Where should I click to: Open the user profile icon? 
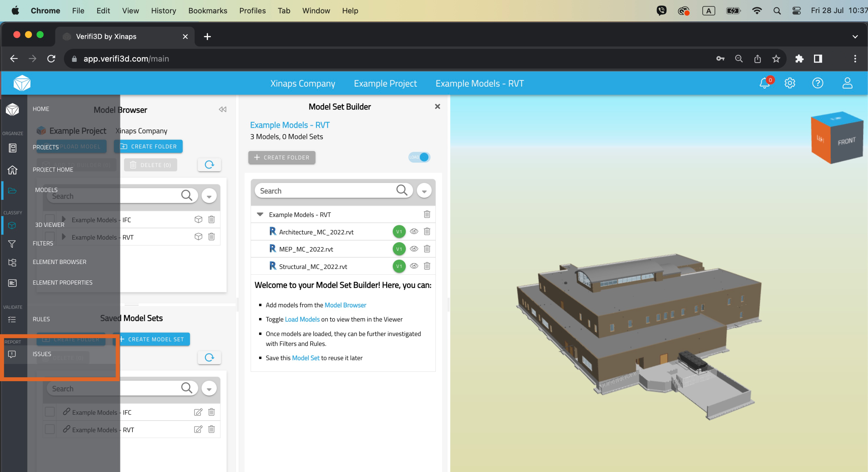point(847,83)
